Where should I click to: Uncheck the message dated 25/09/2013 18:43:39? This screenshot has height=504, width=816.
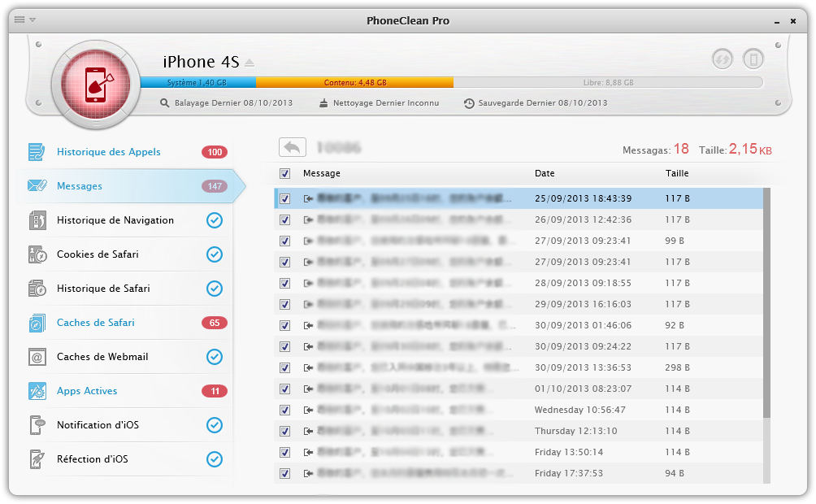pos(284,198)
